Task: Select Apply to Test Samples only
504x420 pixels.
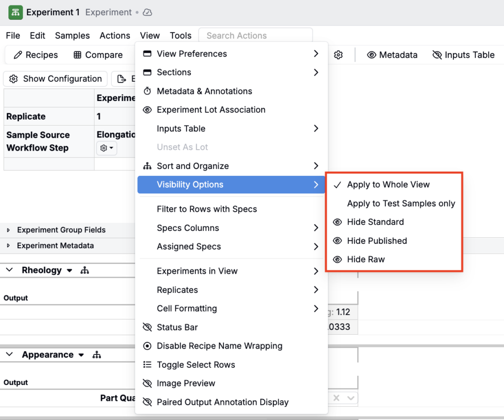Action: tap(401, 203)
